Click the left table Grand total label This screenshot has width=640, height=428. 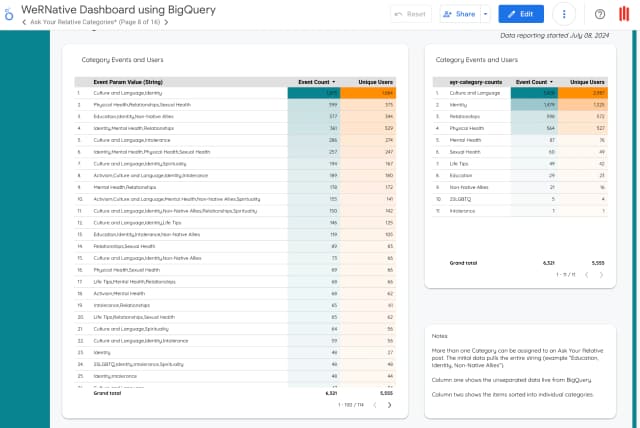[x=107, y=393]
